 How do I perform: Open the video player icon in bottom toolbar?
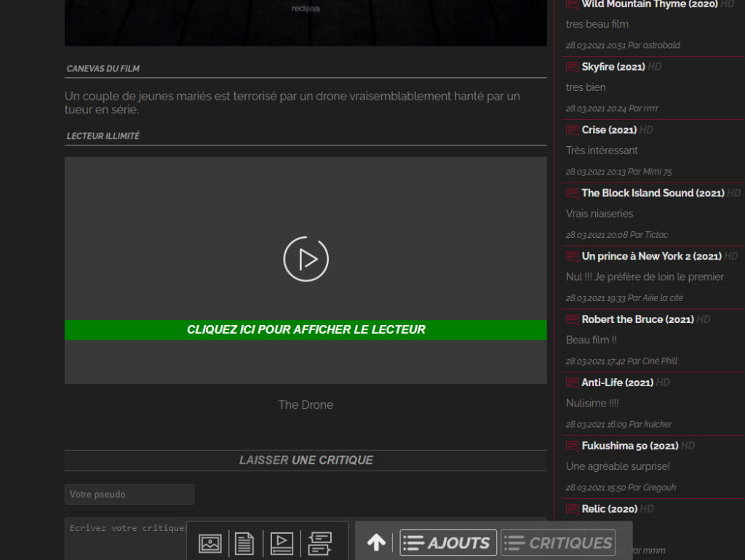282,543
